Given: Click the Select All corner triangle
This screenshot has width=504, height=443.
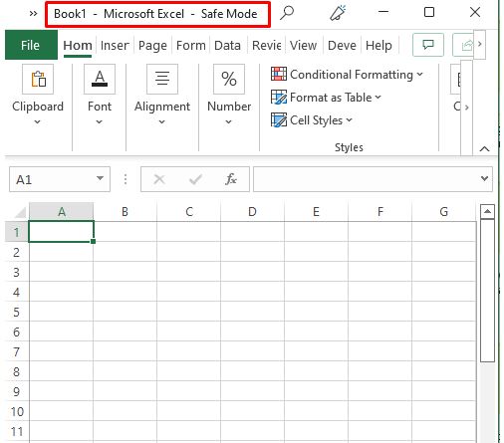Looking at the screenshot, I should point(19,212).
